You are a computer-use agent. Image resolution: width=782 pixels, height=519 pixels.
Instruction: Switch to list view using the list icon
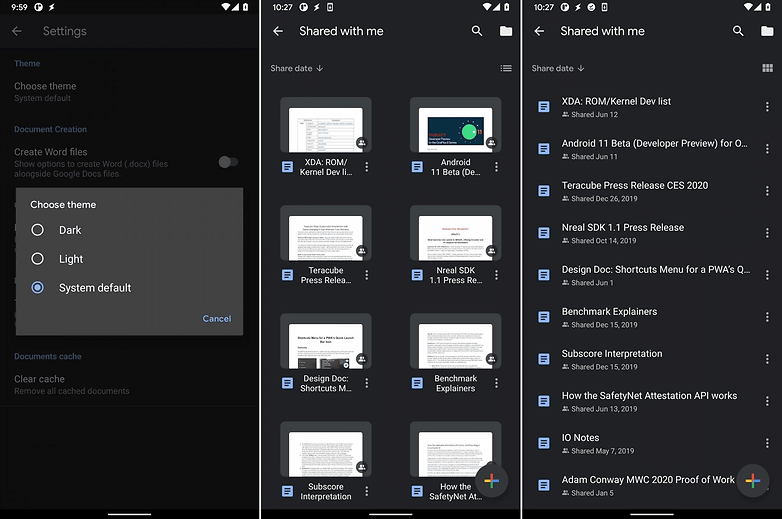(506, 68)
